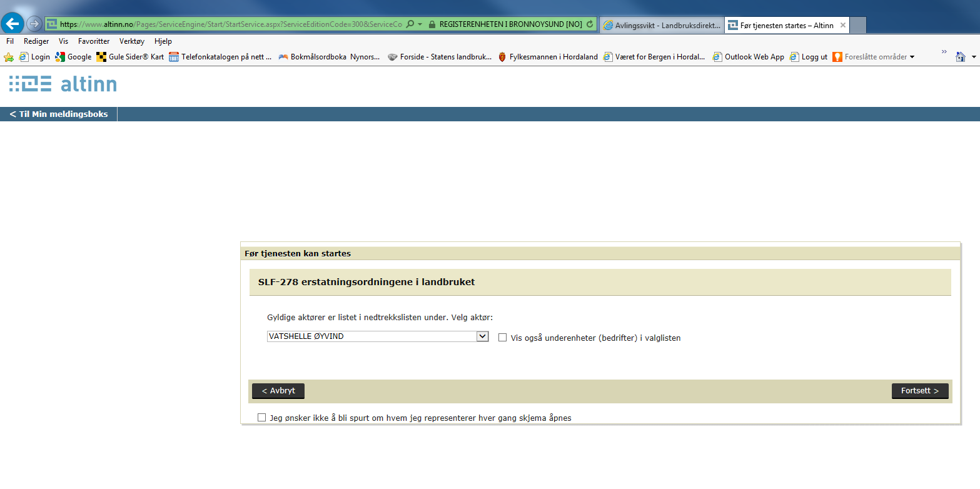Open the Favoritter menu

click(x=94, y=41)
